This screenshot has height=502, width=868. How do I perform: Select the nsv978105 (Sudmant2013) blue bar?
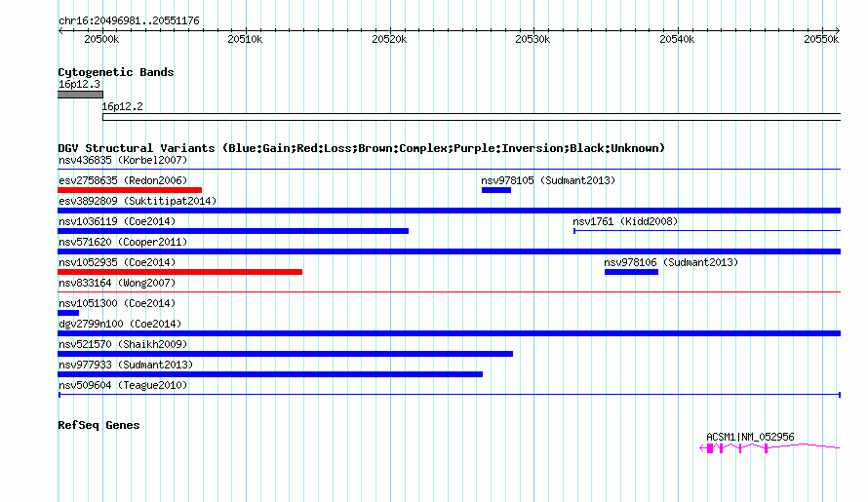pos(496,190)
